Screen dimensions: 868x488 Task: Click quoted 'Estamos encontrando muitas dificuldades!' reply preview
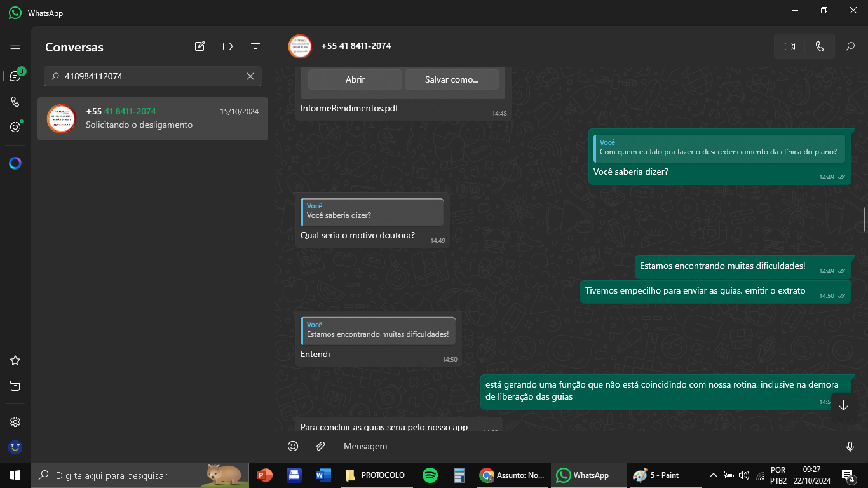coord(378,330)
